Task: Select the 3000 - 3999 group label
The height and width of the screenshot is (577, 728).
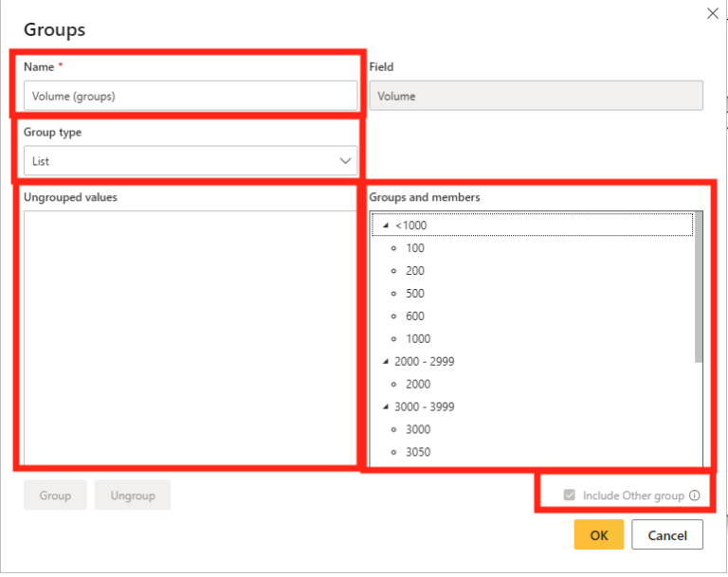Action: click(425, 406)
